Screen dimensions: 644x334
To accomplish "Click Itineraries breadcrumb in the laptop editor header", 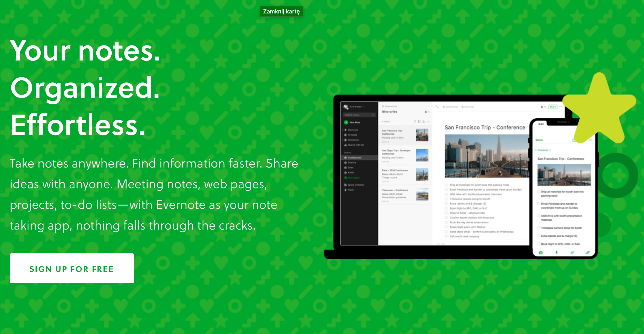I will (468, 107).
